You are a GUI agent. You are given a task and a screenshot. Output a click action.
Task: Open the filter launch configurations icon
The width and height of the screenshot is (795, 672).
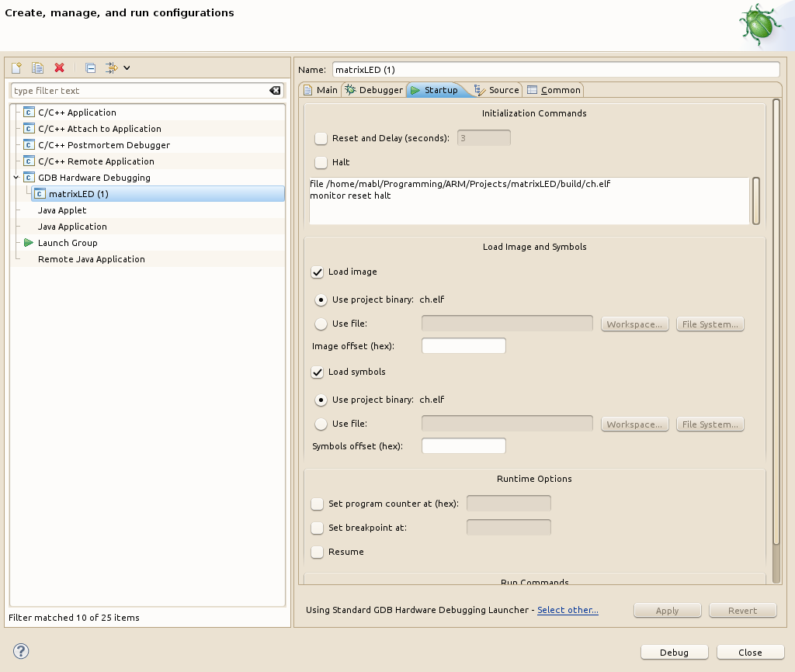[x=112, y=68]
